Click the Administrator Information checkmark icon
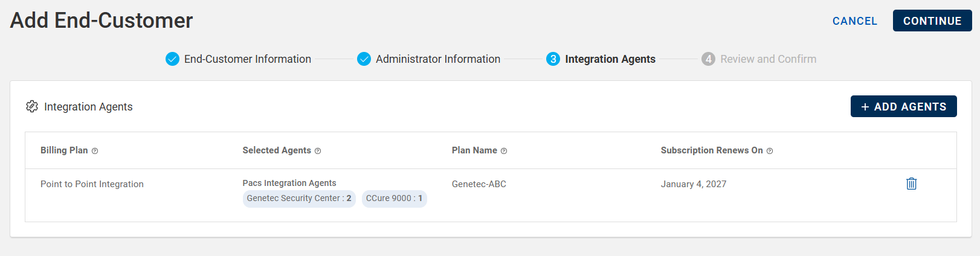980x256 pixels. pos(364,59)
